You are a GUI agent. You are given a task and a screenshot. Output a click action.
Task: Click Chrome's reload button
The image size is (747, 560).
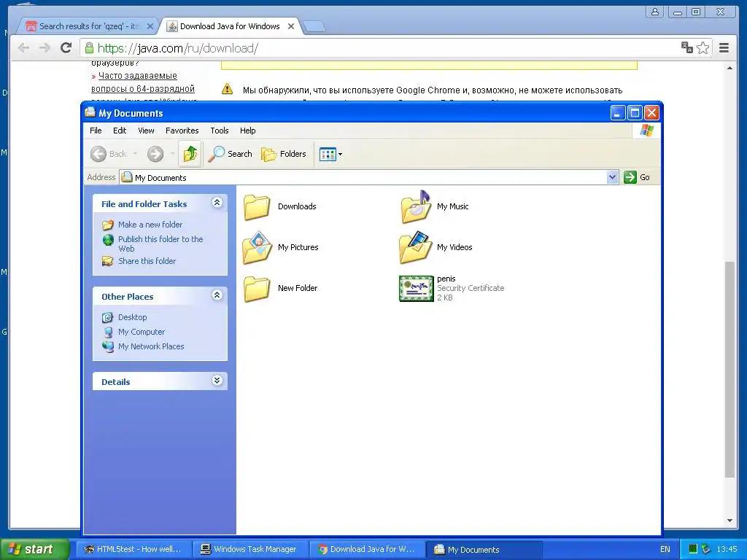66,47
